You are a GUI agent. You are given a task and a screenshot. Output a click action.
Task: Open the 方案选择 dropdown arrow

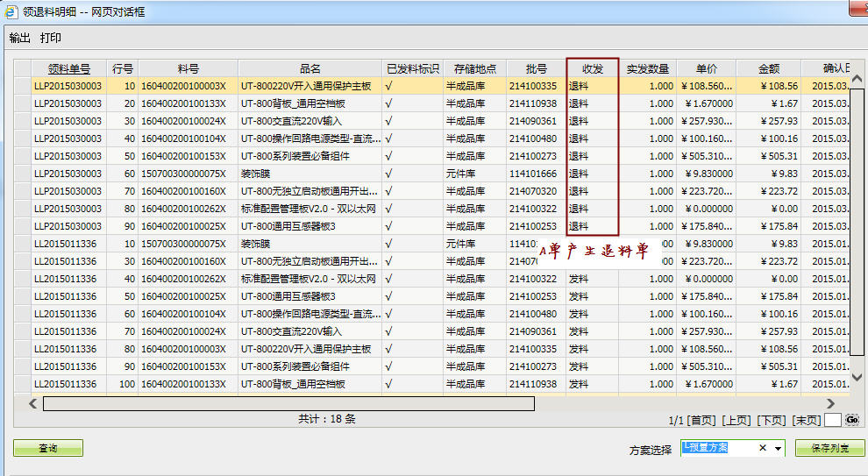779,448
